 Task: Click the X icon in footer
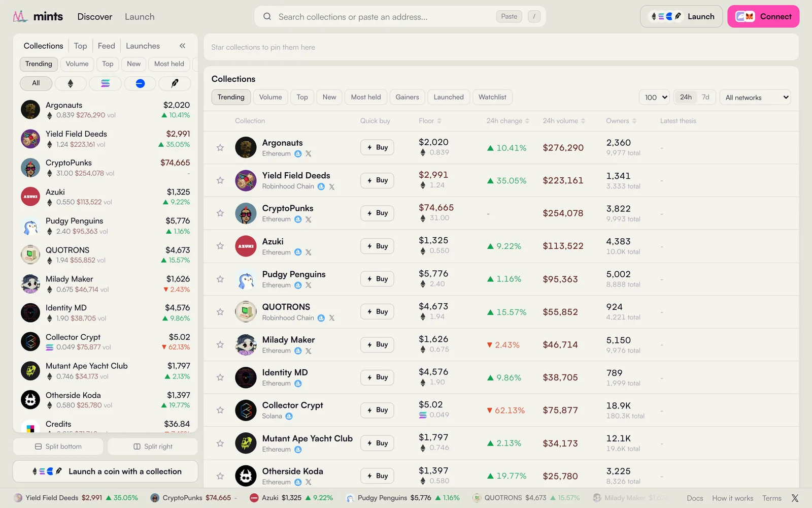[x=795, y=498]
